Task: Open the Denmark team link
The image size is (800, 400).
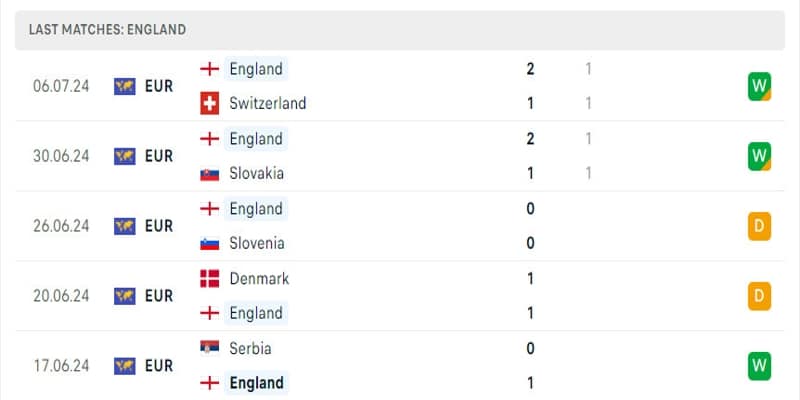Action: pyautogui.click(x=259, y=279)
